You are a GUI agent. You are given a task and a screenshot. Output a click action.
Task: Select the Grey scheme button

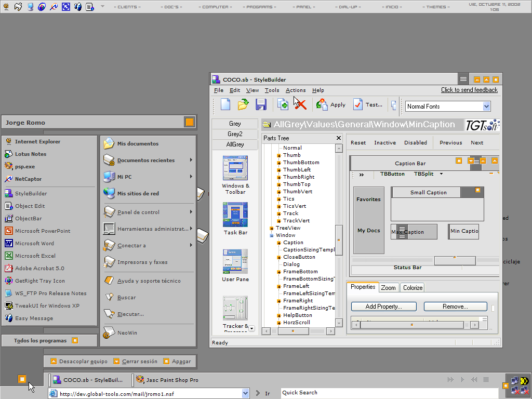click(235, 124)
